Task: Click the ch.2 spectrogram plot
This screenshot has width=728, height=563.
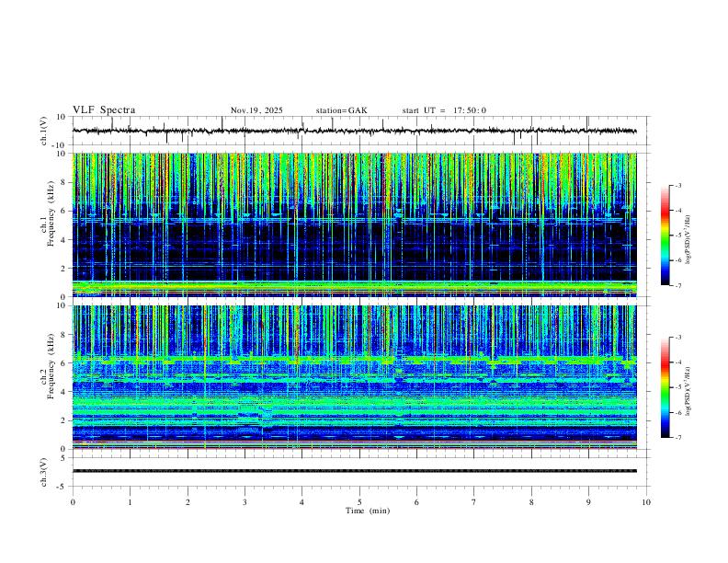Action: pos(355,377)
